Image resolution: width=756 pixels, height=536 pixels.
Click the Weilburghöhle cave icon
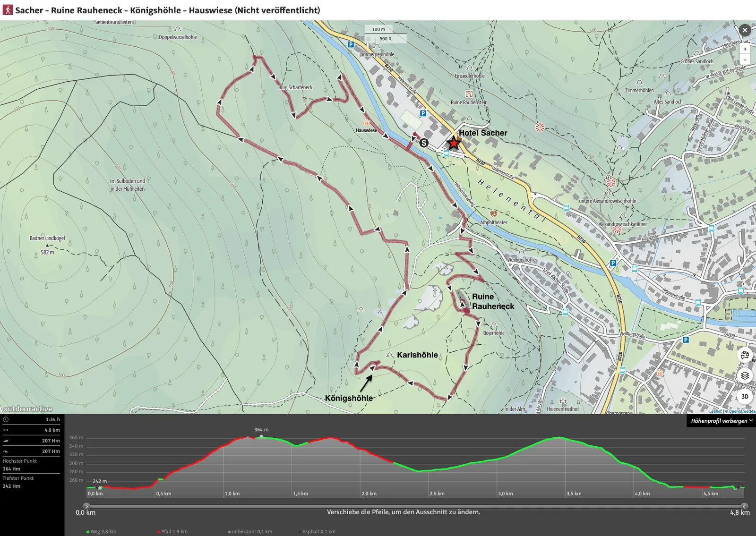(521, 252)
